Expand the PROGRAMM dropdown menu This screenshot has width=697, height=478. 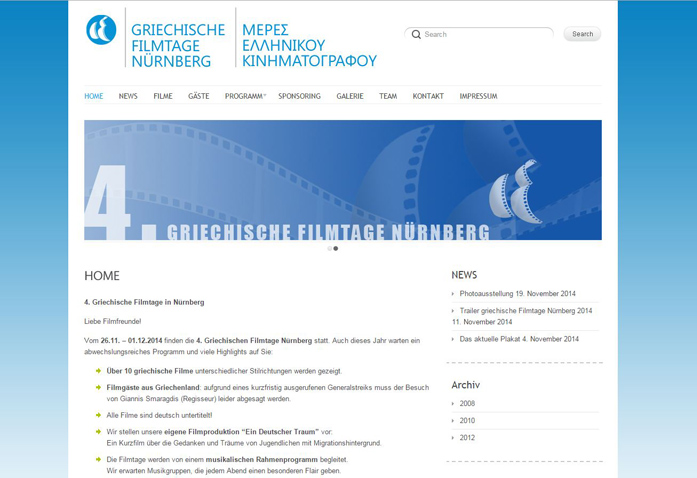coord(245,96)
